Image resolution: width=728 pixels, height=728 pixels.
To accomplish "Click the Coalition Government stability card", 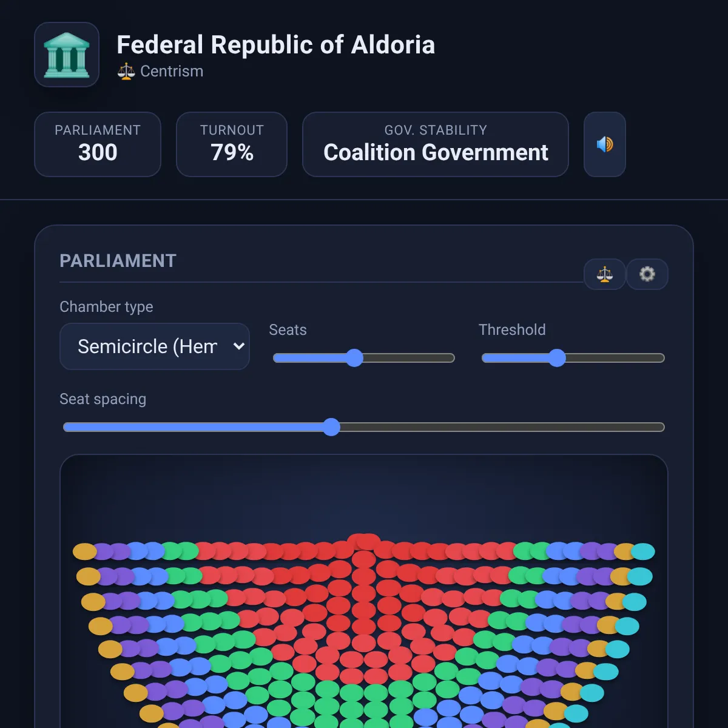I will tap(436, 144).
